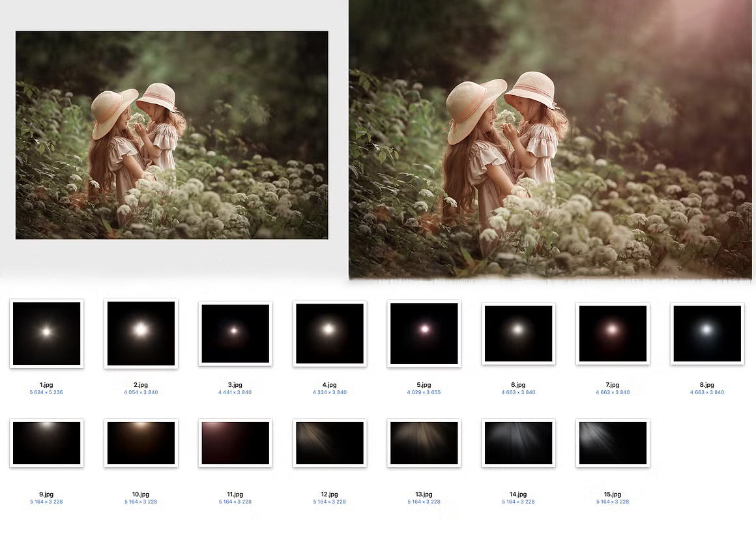Image resolution: width=756 pixels, height=542 pixels.
Task: Open the 4 029 × 3 655 dimension link
Action: [x=424, y=392]
